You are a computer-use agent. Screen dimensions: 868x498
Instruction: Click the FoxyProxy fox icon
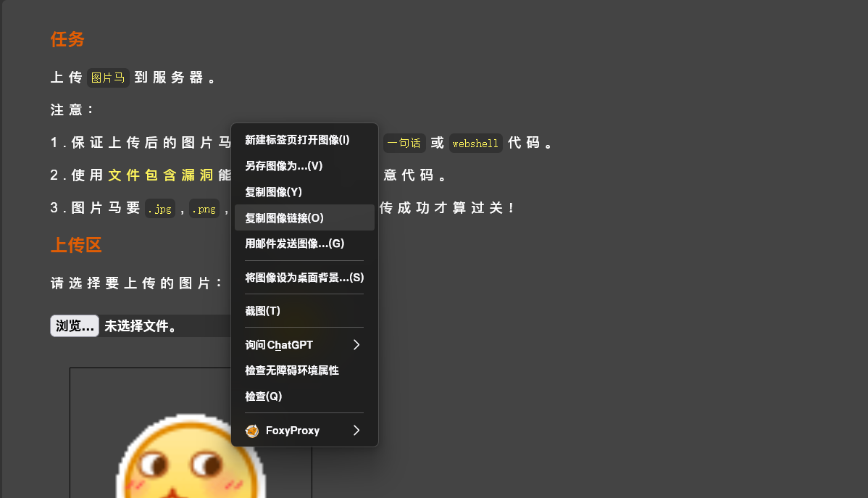(x=252, y=431)
